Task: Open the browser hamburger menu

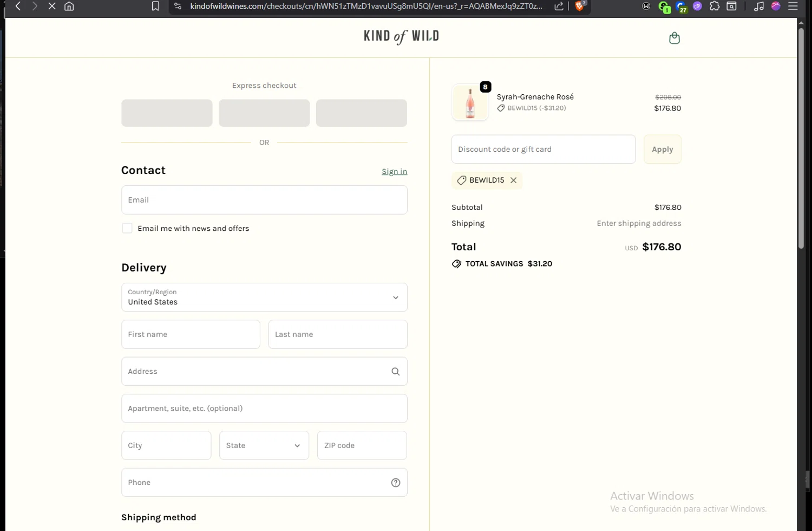Action: 793,6
